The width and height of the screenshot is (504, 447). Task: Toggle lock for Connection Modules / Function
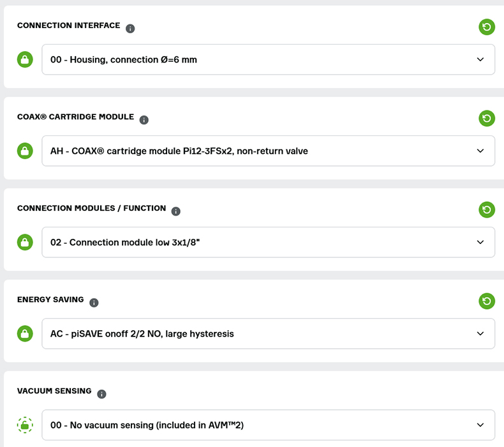(x=25, y=243)
